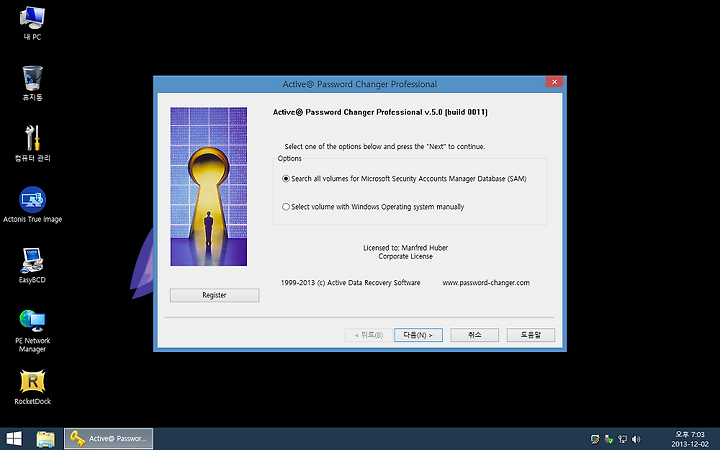720x450 pixels.
Task: Close the Password Changer dialog window
Action: 554,82
